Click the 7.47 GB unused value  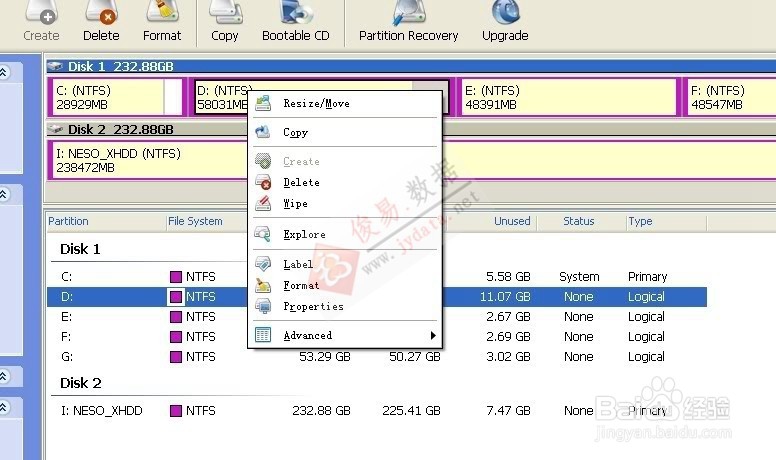tap(508, 410)
